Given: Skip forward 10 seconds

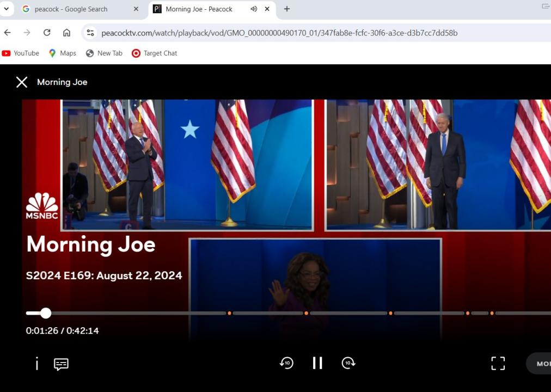Looking at the screenshot, I should point(348,363).
